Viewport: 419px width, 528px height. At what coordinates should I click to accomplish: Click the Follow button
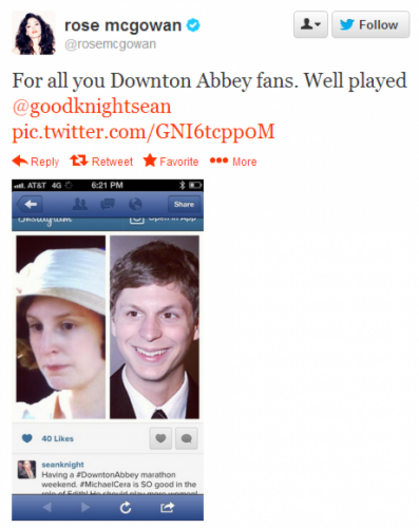point(370,25)
